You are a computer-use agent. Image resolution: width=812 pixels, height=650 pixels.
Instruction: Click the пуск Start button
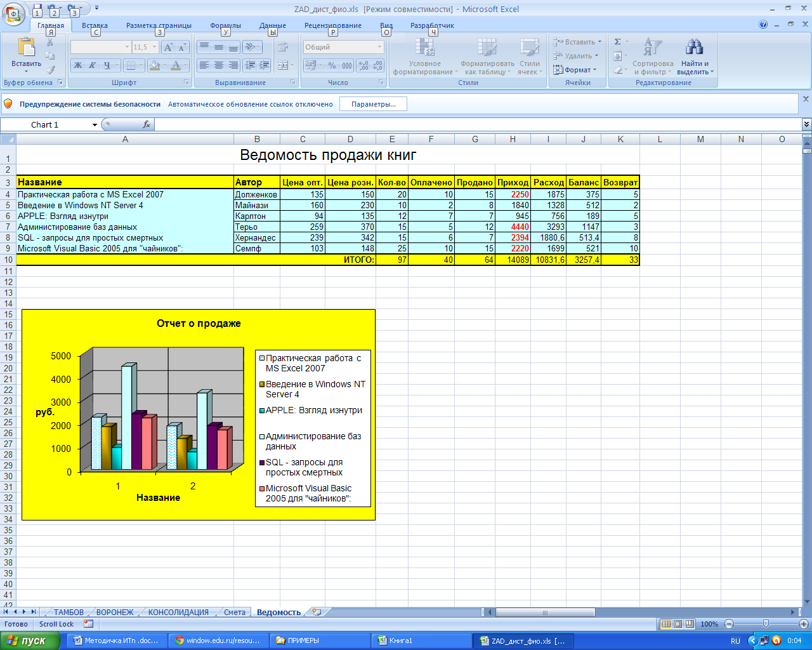point(30,640)
